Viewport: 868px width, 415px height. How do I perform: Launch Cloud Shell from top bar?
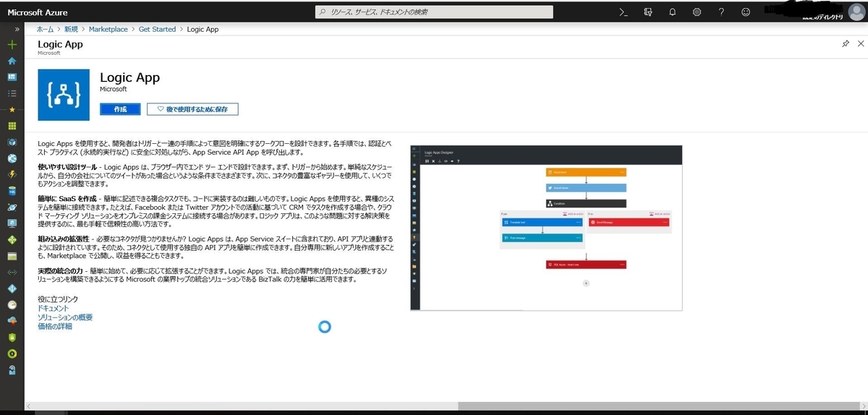[623, 12]
